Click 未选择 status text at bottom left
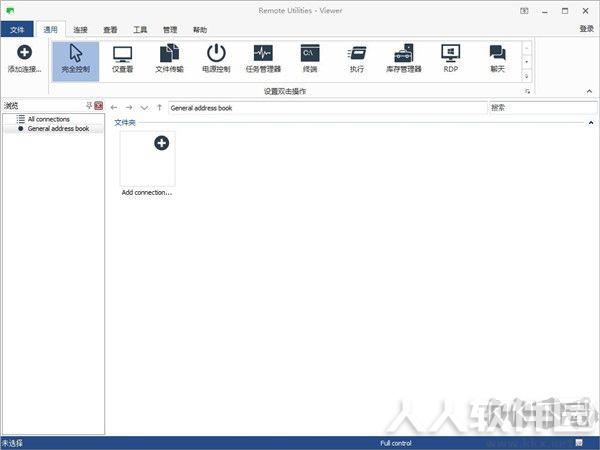This screenshot has width=600, height=450. tap(11, 443)
